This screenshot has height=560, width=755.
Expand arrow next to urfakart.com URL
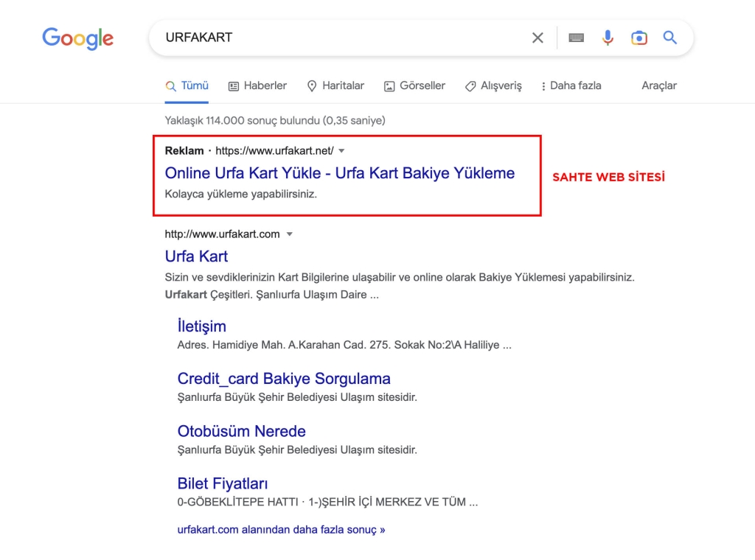point(289,234)
